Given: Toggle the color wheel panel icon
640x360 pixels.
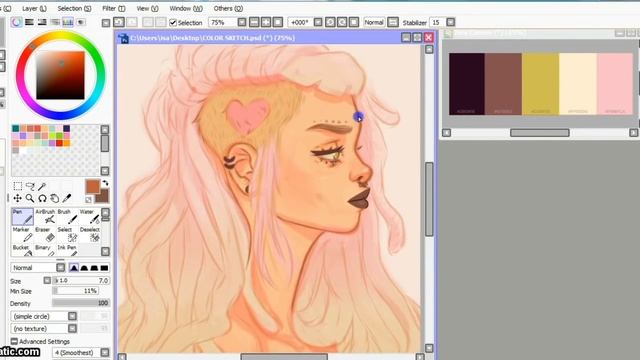Looking at the screenshot, I should coord(16,22).
